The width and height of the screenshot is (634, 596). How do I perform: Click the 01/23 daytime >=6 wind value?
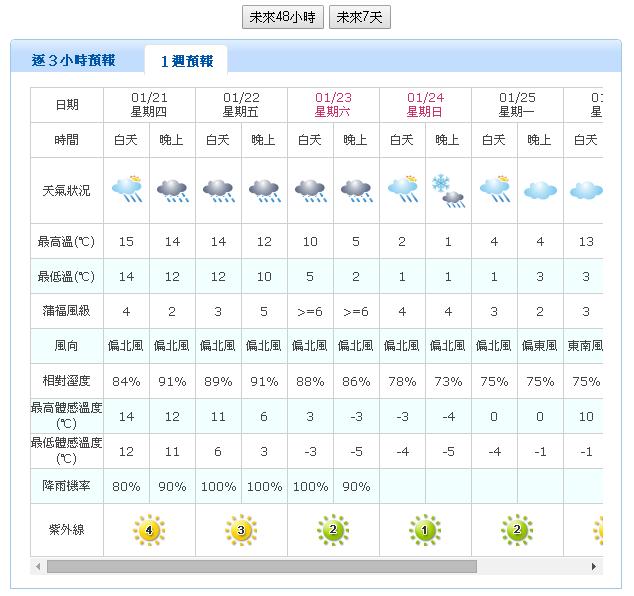310,312
